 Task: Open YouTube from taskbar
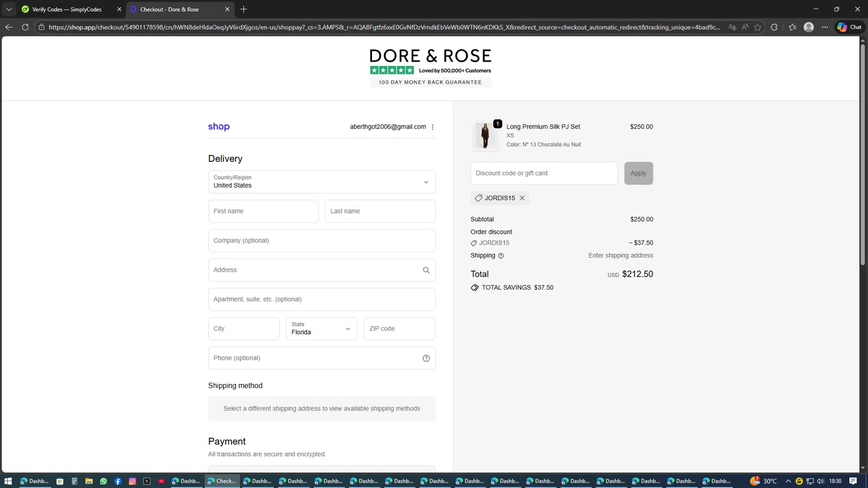161,481
